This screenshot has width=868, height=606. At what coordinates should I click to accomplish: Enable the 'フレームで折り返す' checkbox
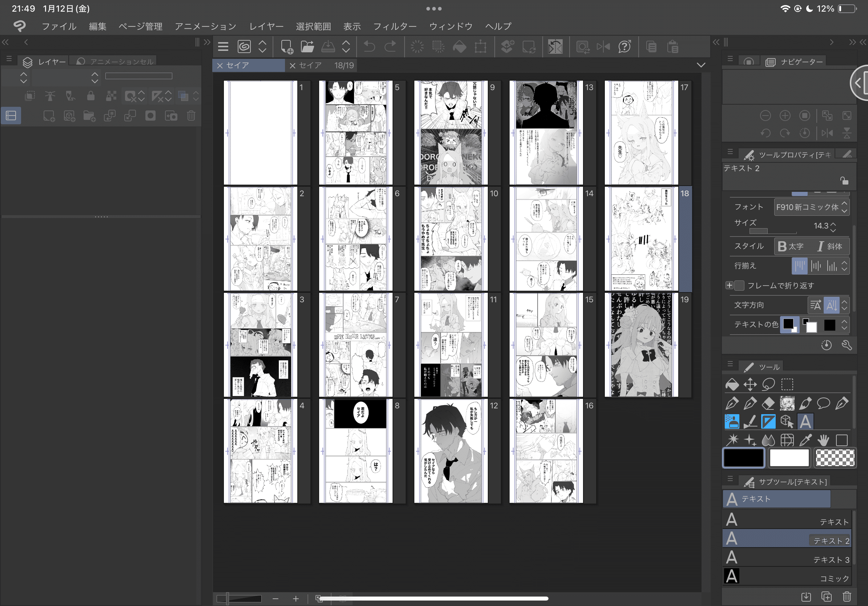[x=739, y=286]
